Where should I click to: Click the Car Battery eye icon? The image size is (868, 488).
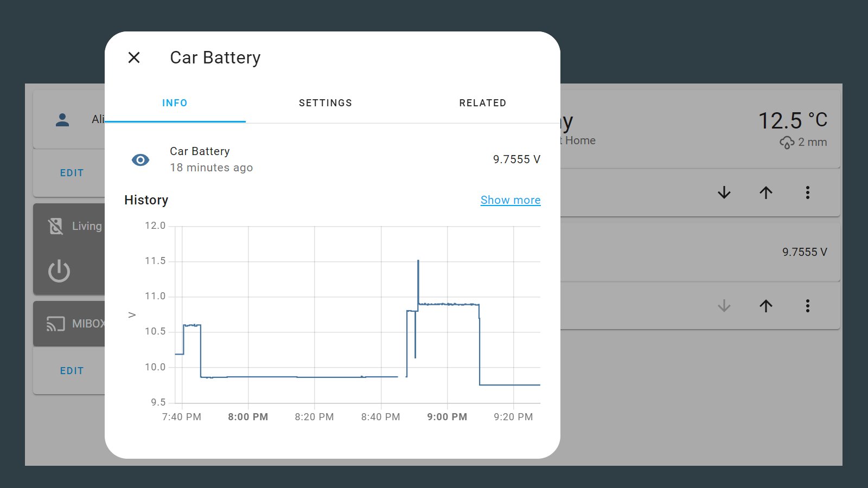click(141, 160)
